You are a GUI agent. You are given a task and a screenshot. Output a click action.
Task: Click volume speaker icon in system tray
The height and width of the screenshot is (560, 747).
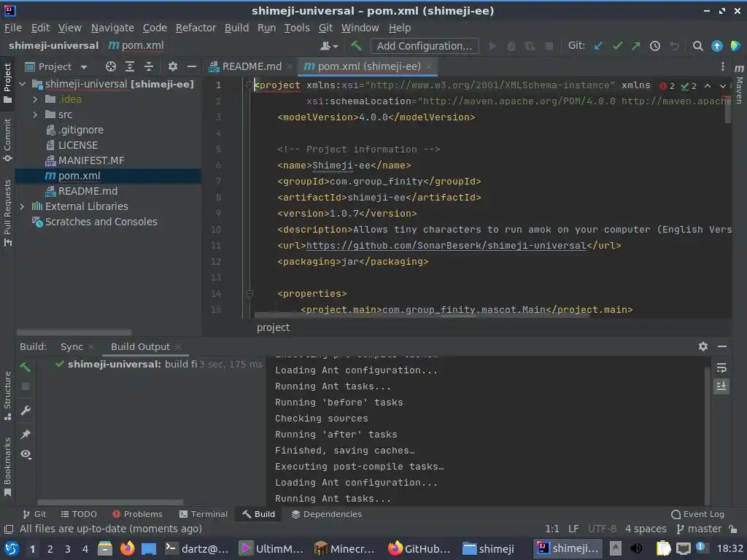coord(636,548)
